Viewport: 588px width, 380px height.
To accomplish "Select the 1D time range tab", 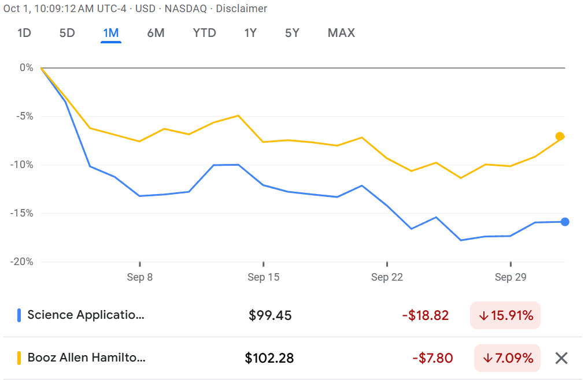I will click(x=24, y=33).
